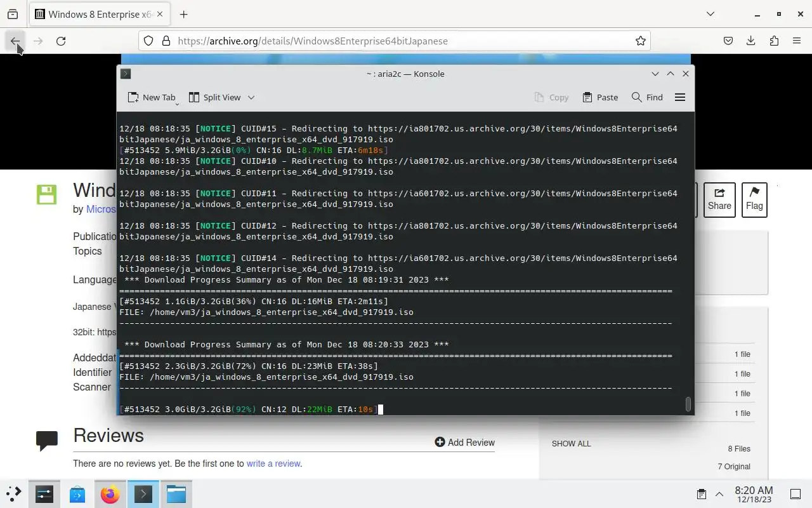Click Add Review link
Screen dimensions: 812x508
pos(464,443)
